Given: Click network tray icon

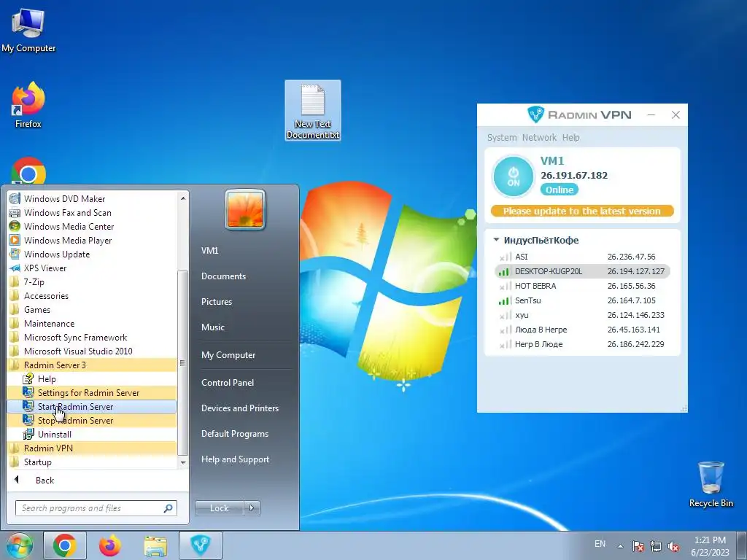Looking at the screenshot, I should 656,545.
